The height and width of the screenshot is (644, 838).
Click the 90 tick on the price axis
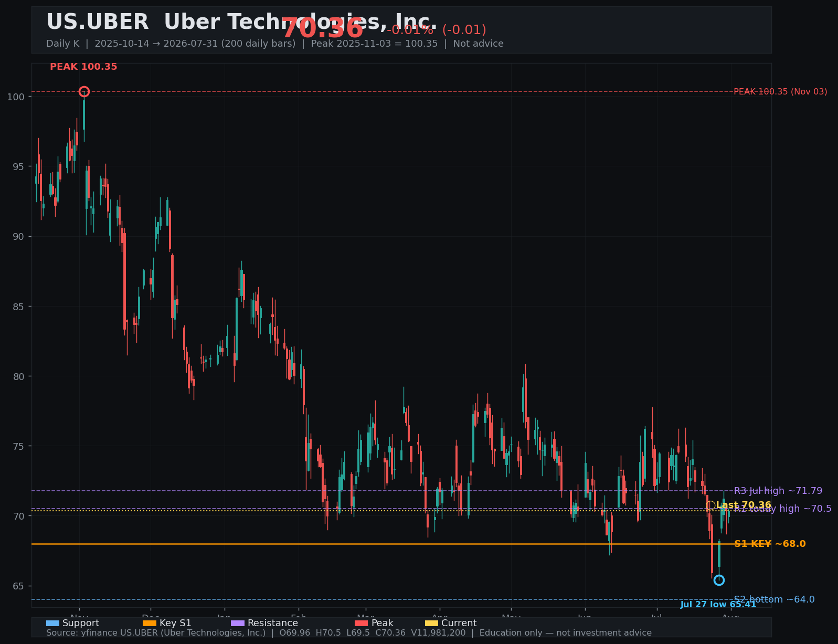pyautogui.click(x=19, y=237)
